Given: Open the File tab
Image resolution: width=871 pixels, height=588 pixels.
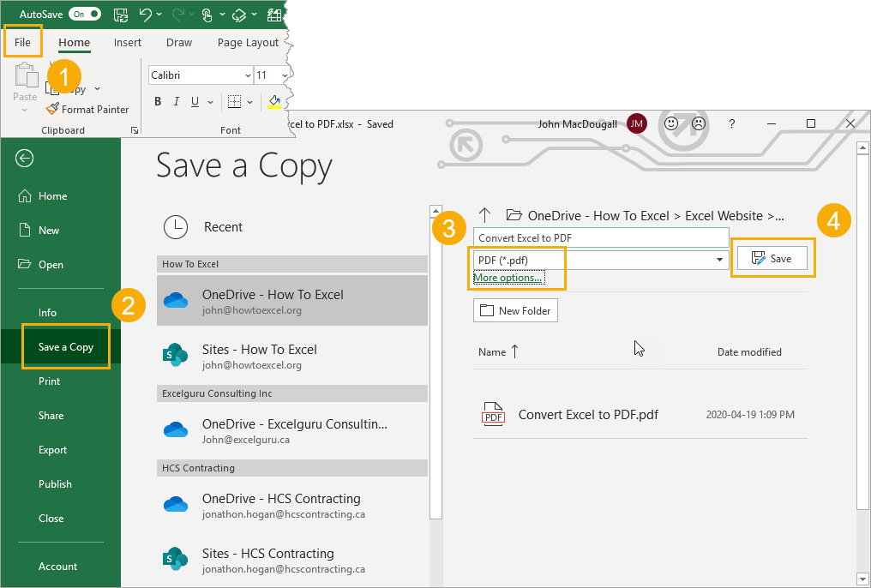Looking at the screenshot, I should point(23,42).
